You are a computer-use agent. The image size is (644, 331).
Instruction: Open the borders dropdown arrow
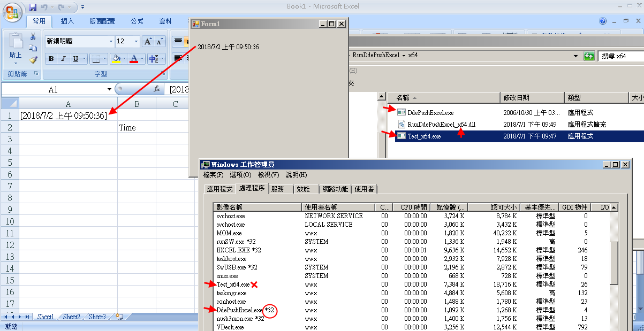[104, 59]
